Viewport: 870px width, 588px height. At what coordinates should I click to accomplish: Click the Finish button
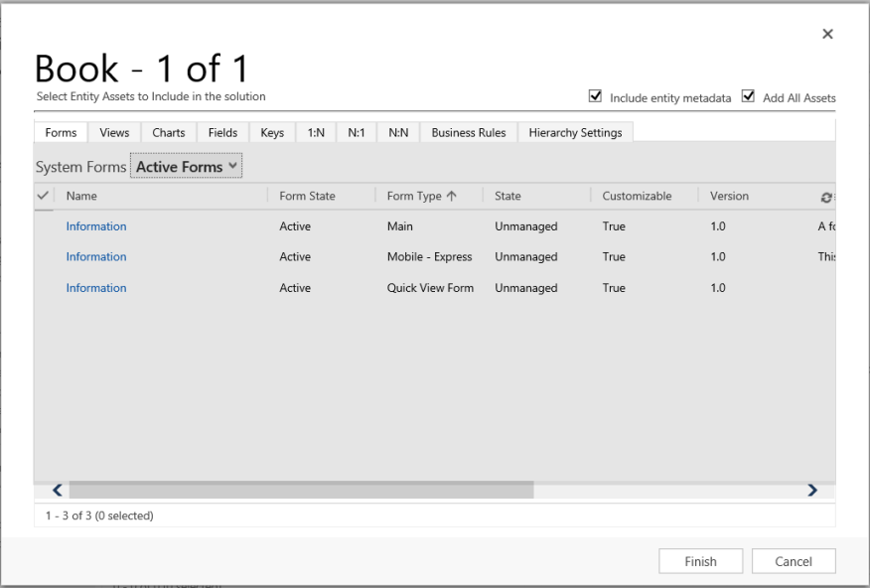700,560
